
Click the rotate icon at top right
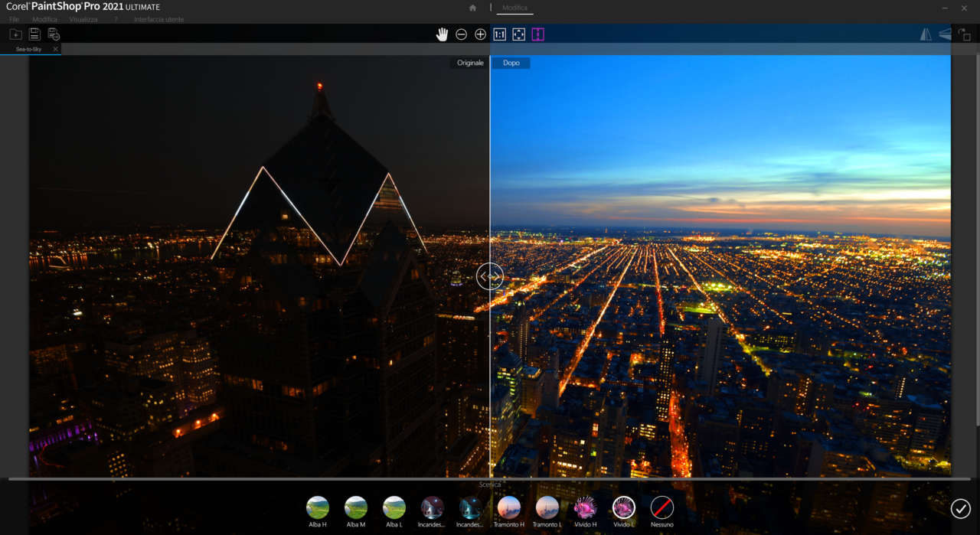pos(964,34)
